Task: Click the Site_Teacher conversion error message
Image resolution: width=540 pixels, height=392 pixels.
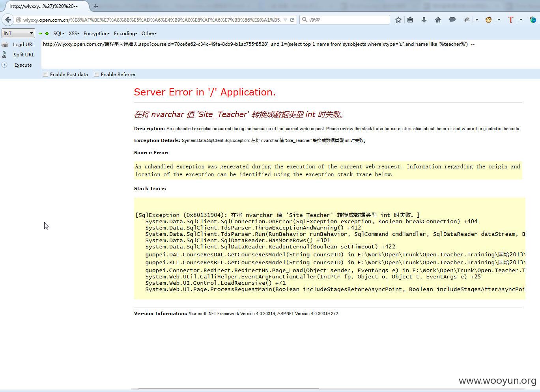Action: pos(240,114)
